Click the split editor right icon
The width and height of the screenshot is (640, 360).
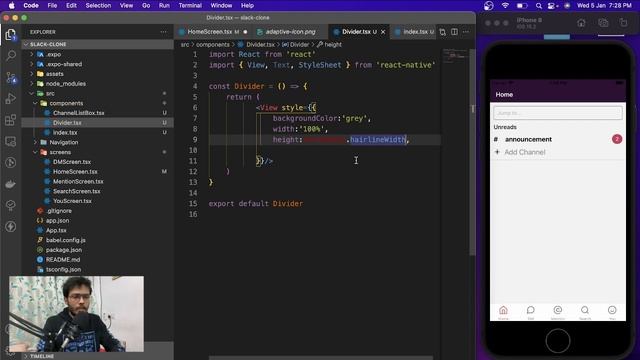[454, 31]
